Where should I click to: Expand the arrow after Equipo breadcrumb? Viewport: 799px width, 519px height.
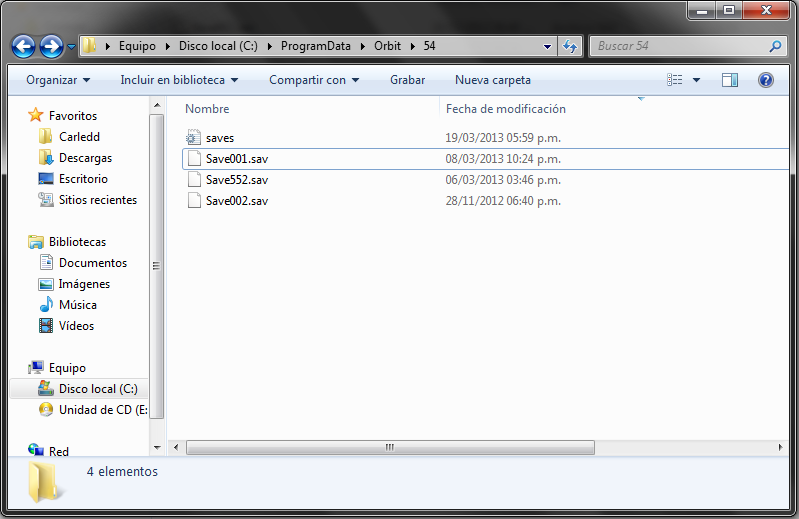(168, 46)
